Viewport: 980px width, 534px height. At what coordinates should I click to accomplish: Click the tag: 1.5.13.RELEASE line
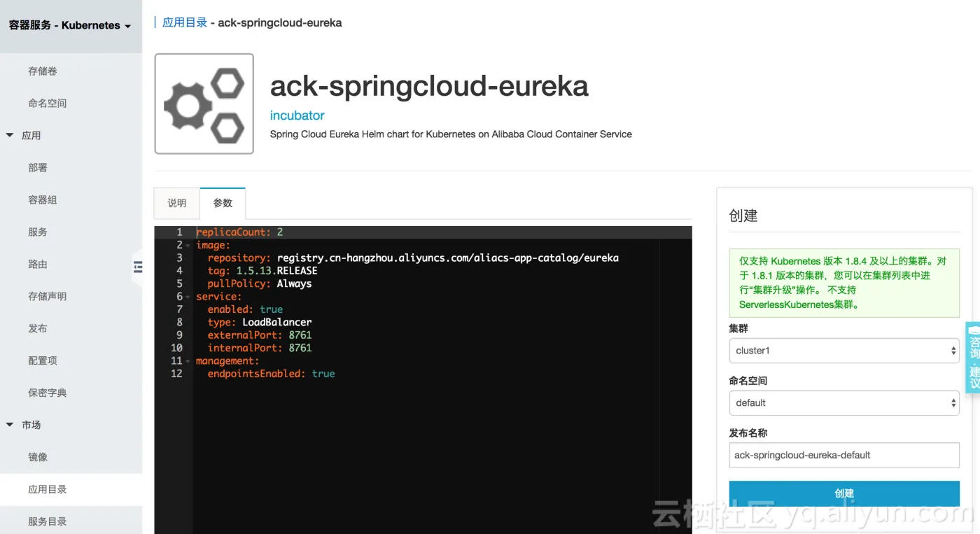(x=262, y=271)
